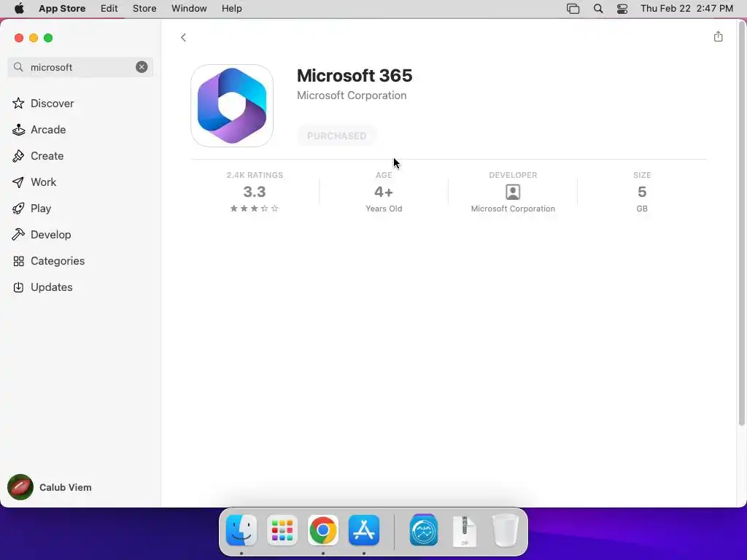Click the Microsoft 365 app icon
The width and height of the screenshot is (747, 560).
point(232,106)
